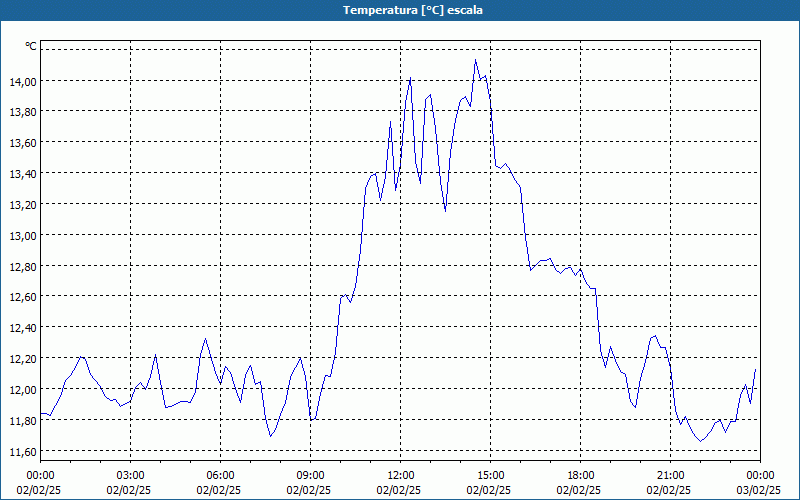Pick the 11,80 y-axis label

[x=23, y=420]
